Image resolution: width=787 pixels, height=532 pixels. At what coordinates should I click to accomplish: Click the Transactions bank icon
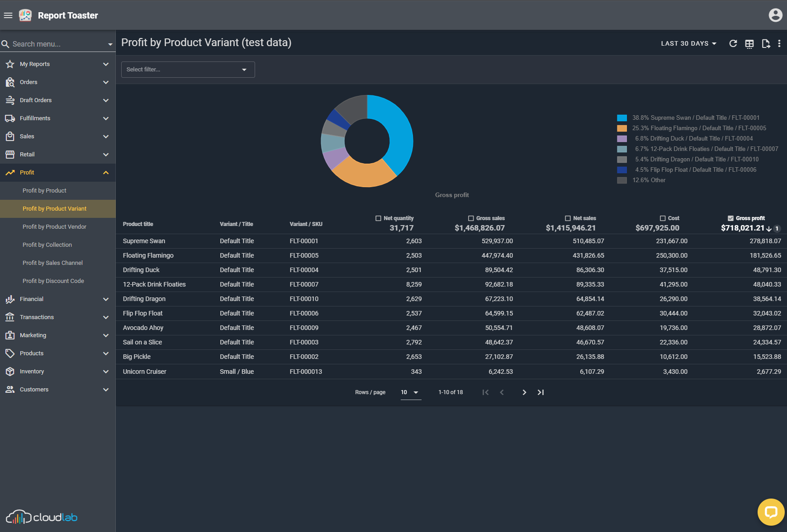click(10, 317)
